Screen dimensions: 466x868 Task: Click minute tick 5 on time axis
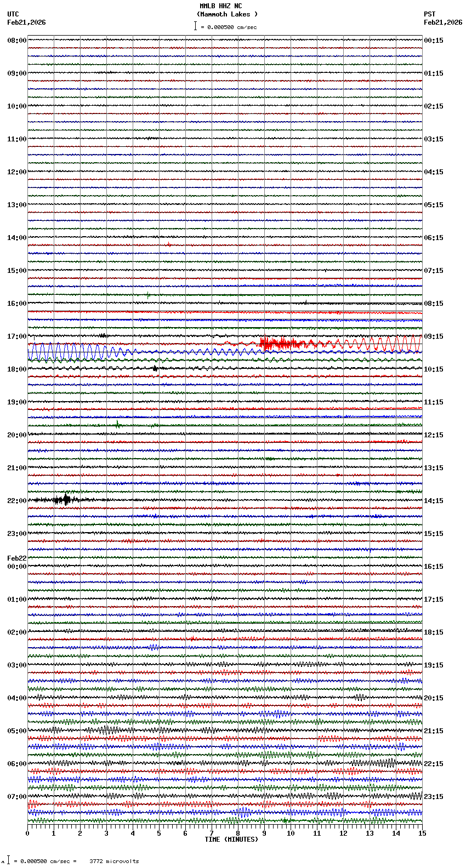(159, 833)
